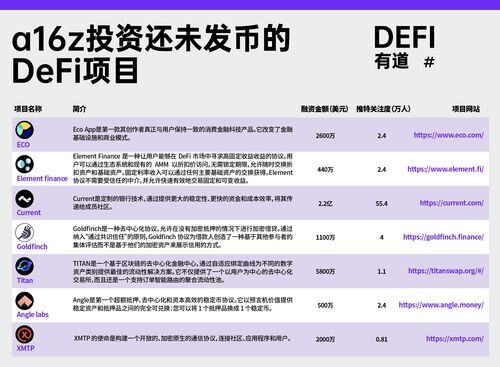Open the https://current.com/ link
500x367 pixels.
452,203
